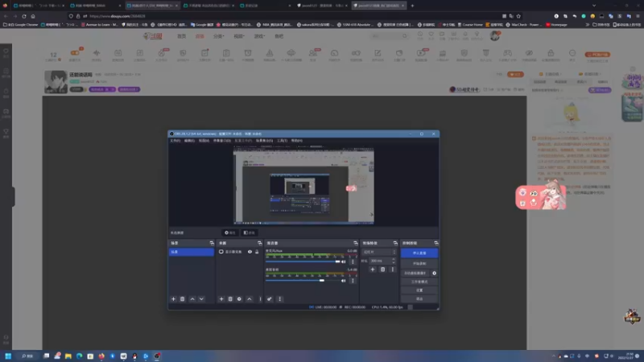Pop out the Controls dock panel
Screen dimensions: 644x362
coord(436,243)
